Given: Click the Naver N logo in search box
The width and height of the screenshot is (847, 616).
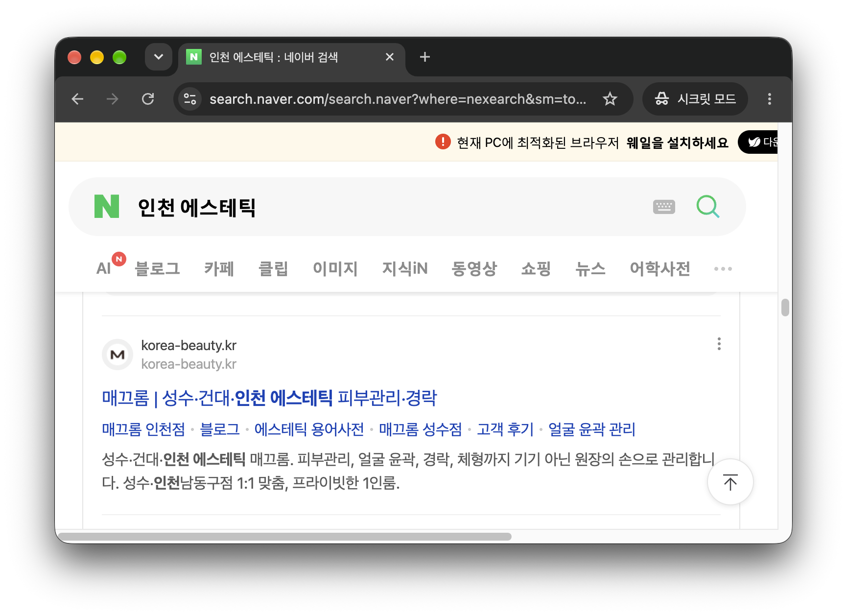Looking at the screenshot, I should pos(107,206).
